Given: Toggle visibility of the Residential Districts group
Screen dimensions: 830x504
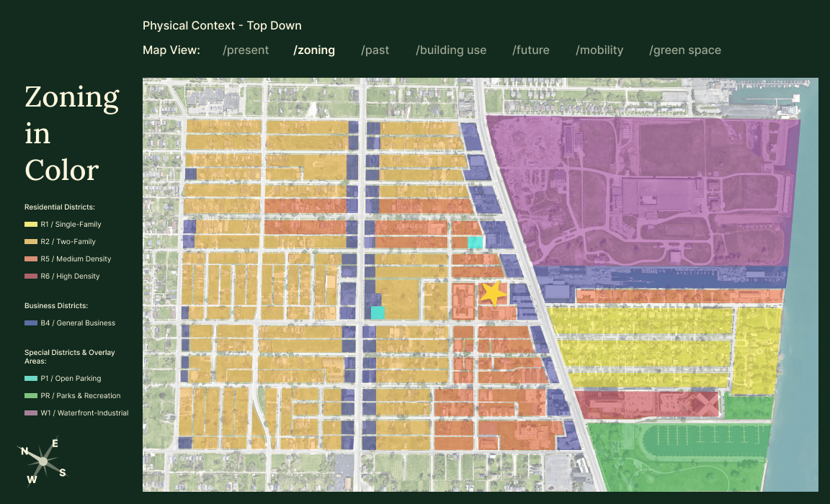Looking at the screenshot, I should (x=59, y=207).
